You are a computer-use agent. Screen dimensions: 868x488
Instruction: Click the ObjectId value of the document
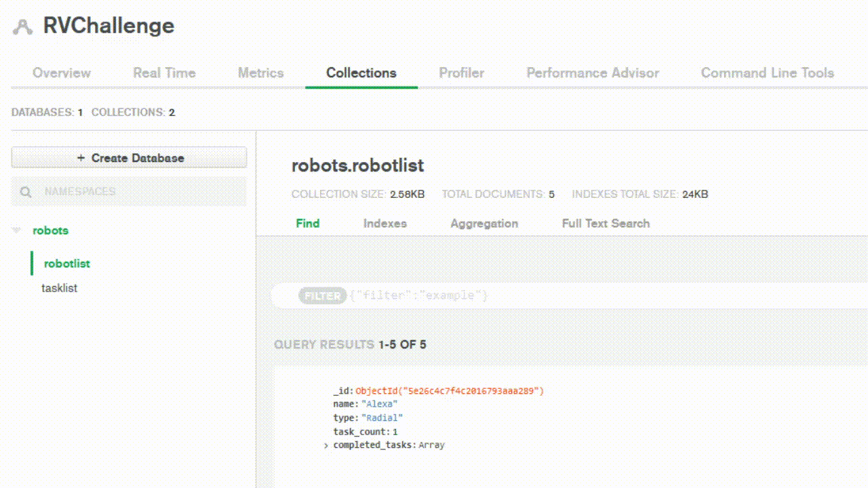(x=450, y=391)
